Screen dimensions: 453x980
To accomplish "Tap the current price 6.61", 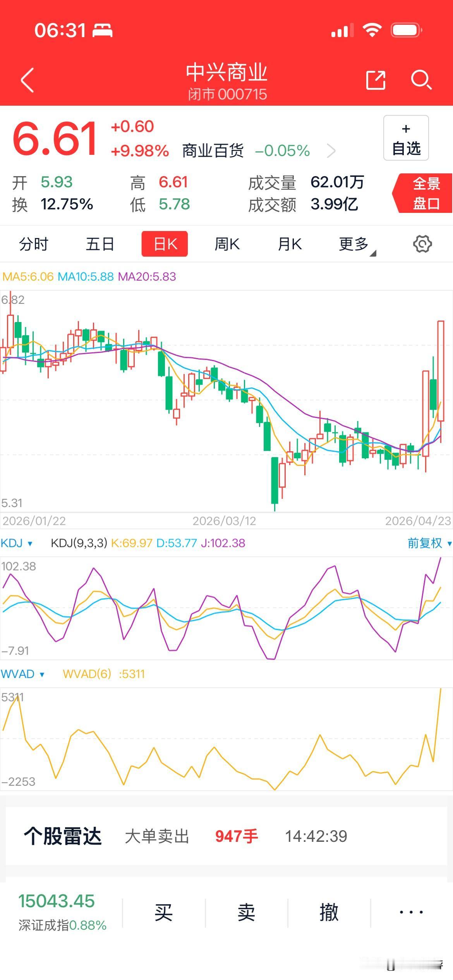I will [55, 138].
